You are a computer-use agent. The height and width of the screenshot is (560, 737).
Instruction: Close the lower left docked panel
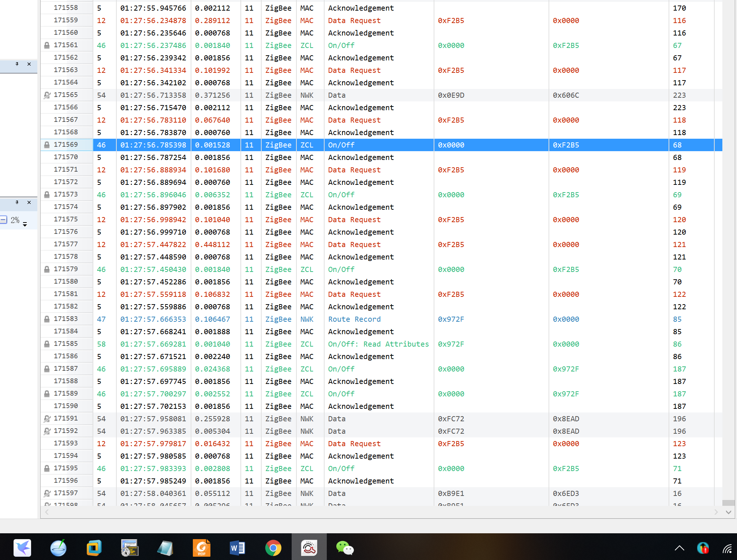pos(29,202)
